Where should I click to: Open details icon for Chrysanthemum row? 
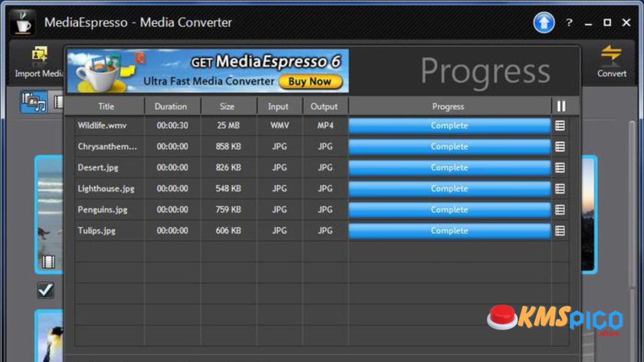pos(560,147)
